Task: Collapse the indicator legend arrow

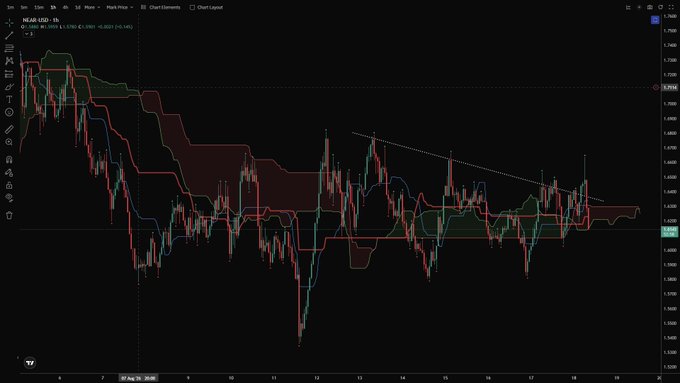Action: point(29,34)
